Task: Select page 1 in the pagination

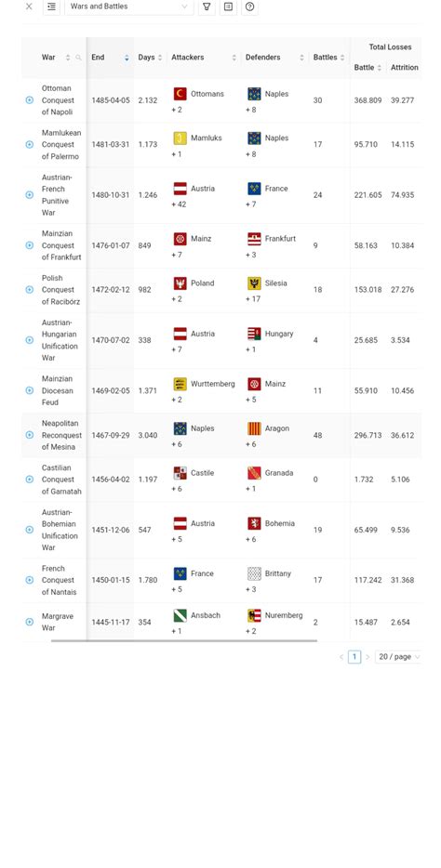Action: (x=354, y=657)
